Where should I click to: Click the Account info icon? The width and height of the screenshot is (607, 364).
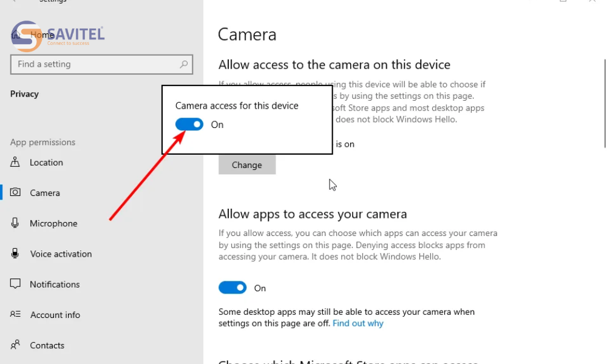point(15,314)
